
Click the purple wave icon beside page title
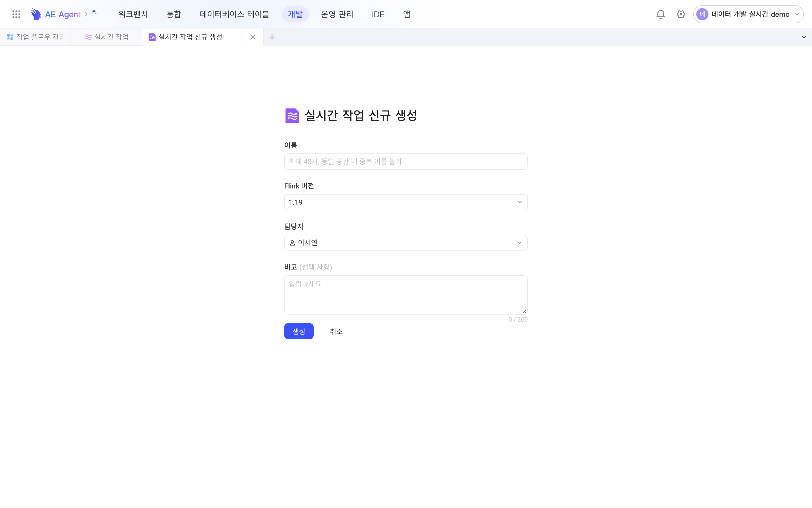(292, 116)
